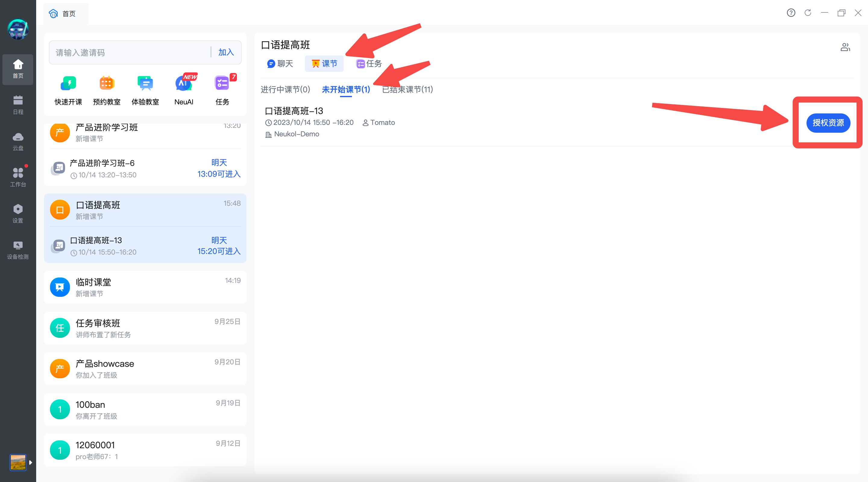Click the refresh icon in title bar

click(808, 13)
